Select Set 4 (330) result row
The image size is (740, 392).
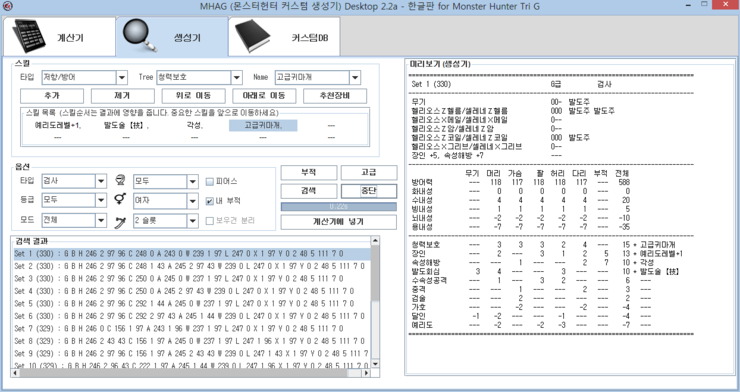pyautogui.click(x=192, y=291)
